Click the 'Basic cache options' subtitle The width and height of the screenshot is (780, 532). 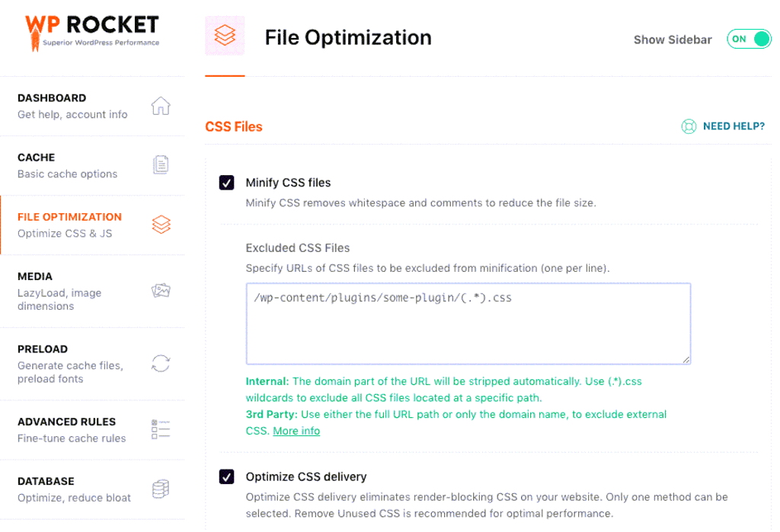point(68,174)
